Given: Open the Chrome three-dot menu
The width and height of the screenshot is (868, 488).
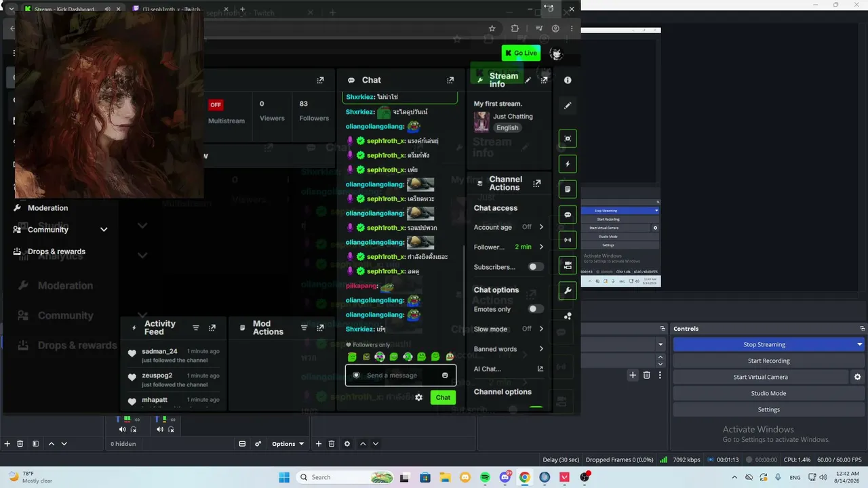Looking at the screenshot, I should [x=572, y=28].
